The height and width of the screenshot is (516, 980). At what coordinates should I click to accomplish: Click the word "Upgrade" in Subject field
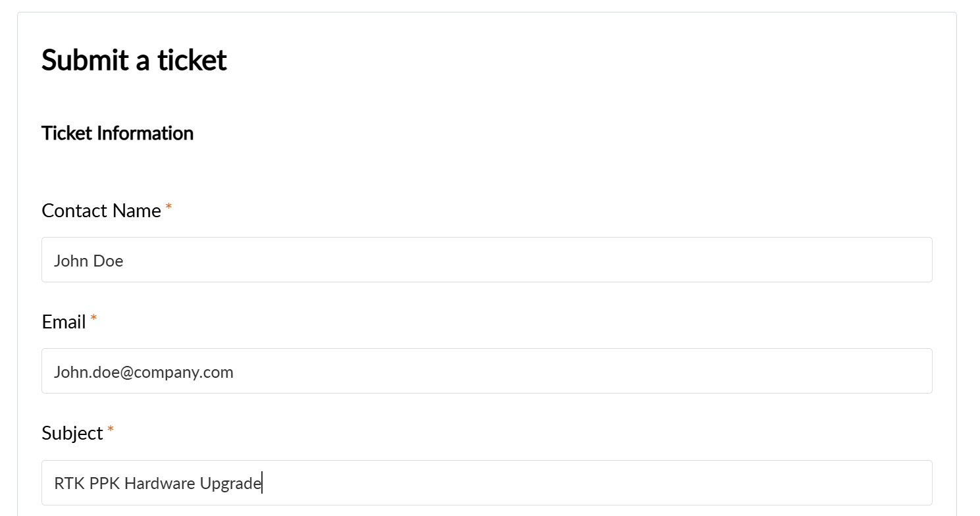(230, 483)
